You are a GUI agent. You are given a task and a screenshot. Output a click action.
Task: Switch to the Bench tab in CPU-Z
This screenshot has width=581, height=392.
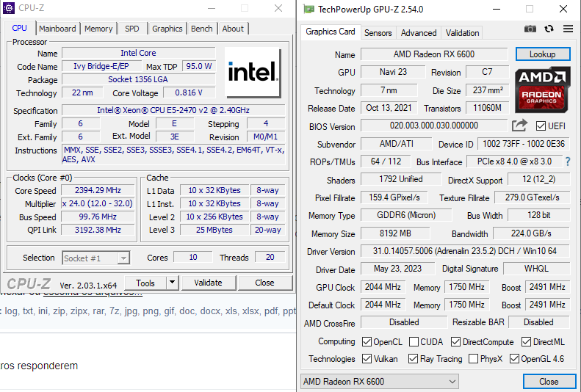(x=201, y=29)
